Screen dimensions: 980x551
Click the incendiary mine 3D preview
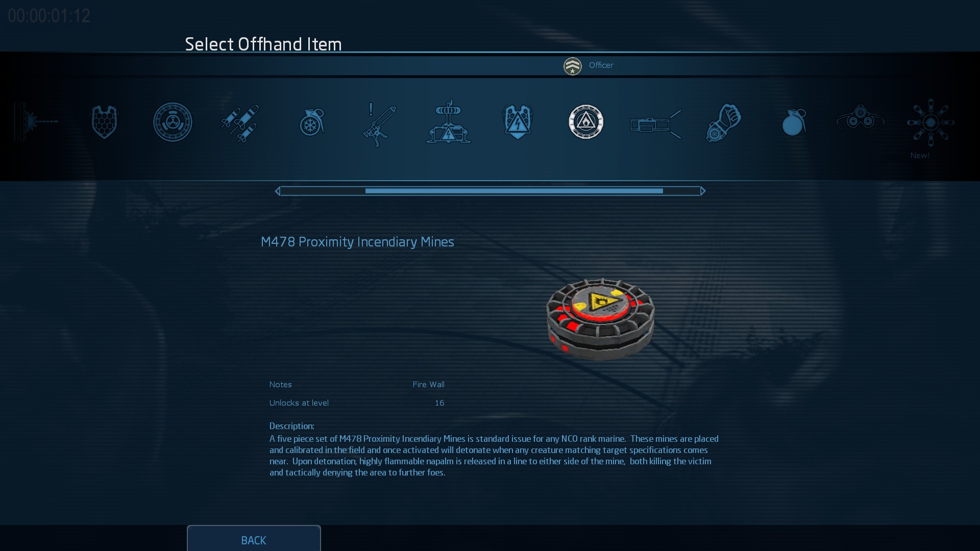tap(600, 319)
